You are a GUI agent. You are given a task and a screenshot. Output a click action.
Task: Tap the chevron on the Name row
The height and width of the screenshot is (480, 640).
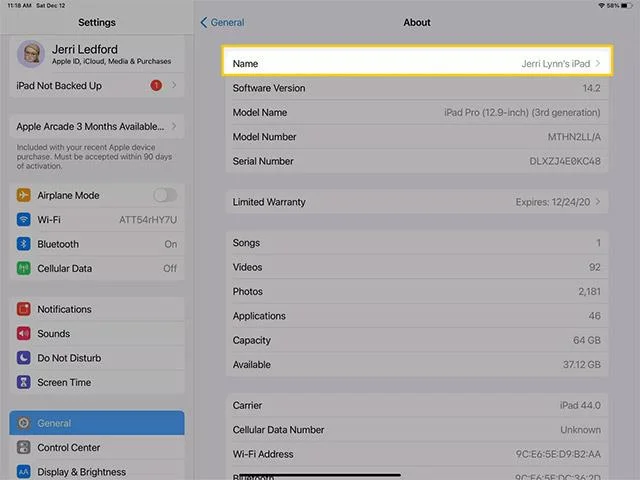pyautogui.click(x=598, y=63)
